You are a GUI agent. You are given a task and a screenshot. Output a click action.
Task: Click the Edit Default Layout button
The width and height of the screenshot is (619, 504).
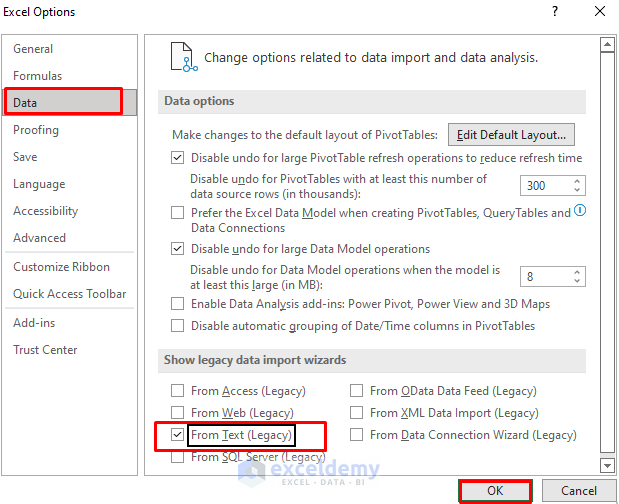click(x=511, y=134)
